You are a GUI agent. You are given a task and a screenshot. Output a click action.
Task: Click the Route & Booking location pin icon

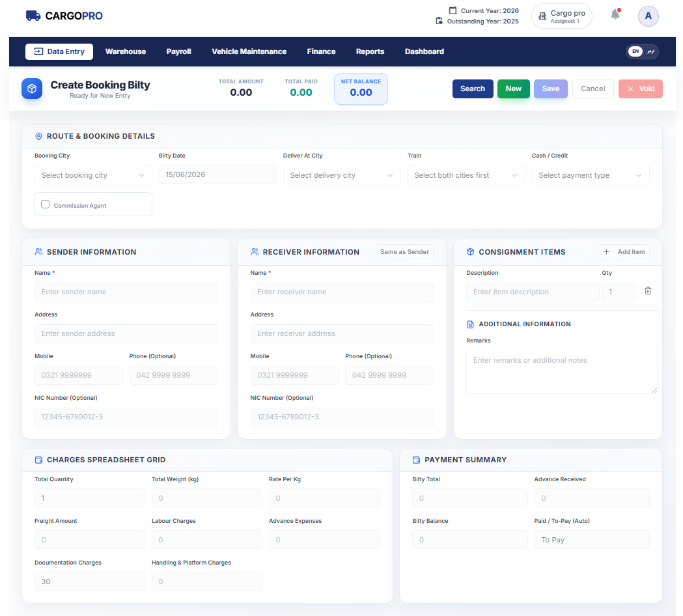click(x=38, y=136)
